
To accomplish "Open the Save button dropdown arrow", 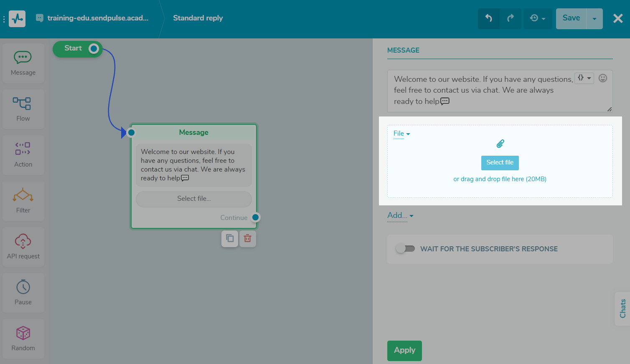I will point(594,18).
